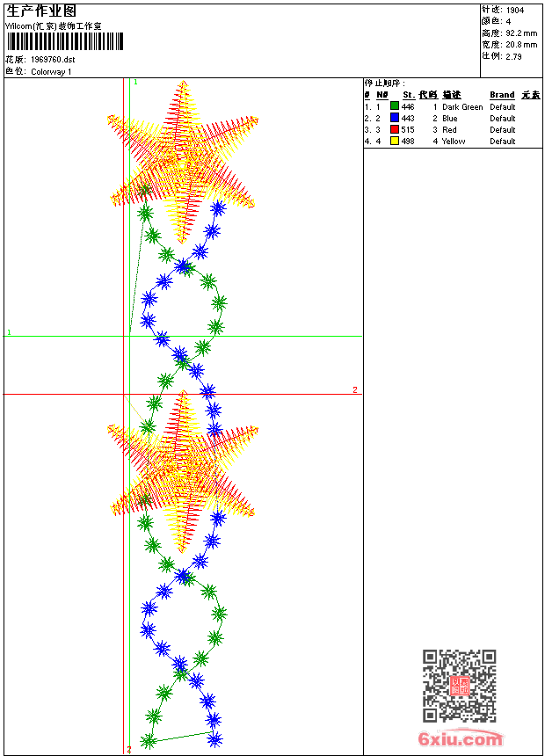Click the width value 20.8 mm
Image resolution: width=545 pixels, height=756 pixels.
521,45
